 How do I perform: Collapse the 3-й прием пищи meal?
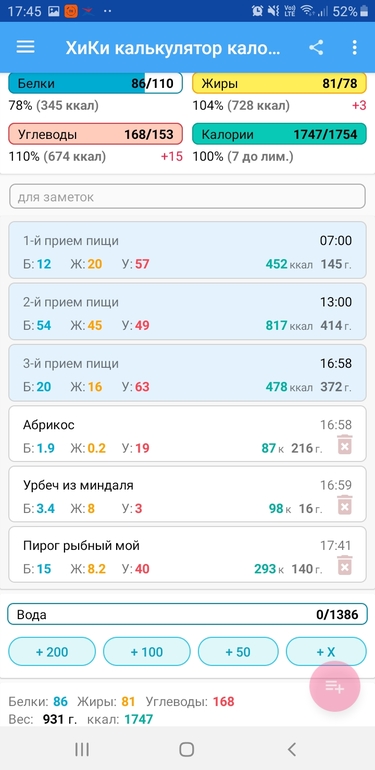point(188,373)
